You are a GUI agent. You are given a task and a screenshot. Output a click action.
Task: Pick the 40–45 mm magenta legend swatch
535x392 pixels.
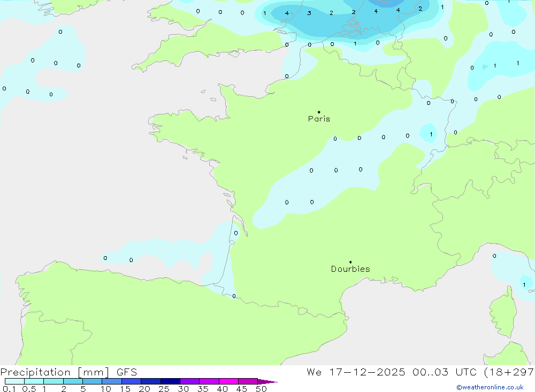[228, 381]
